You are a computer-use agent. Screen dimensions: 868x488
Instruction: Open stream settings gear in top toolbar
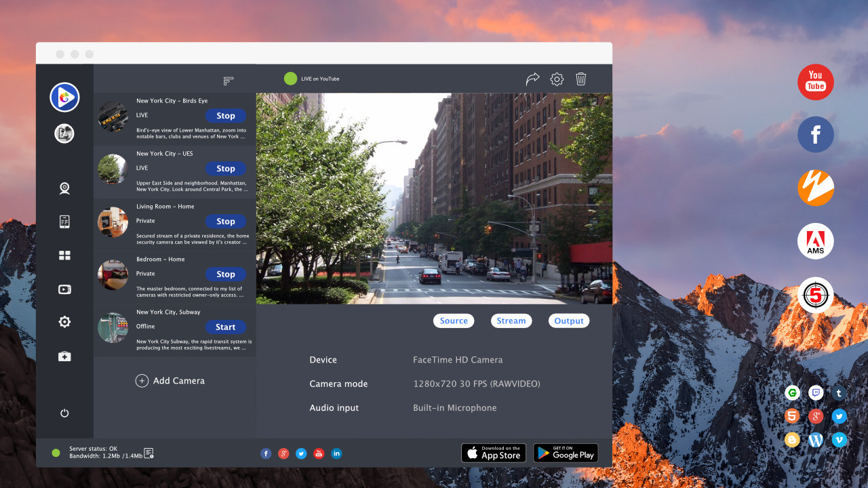pos(557,79)
